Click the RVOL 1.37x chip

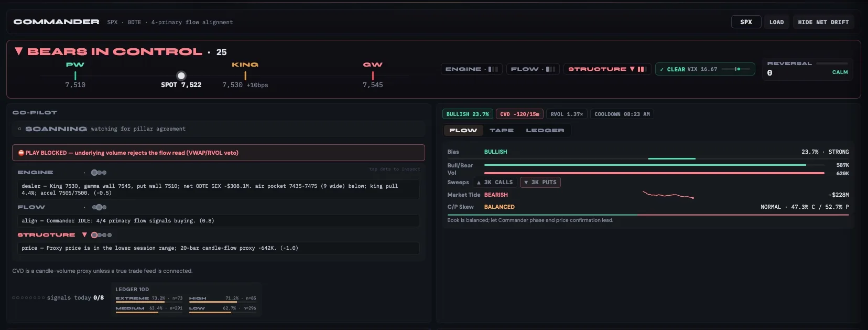pos(567,114)
